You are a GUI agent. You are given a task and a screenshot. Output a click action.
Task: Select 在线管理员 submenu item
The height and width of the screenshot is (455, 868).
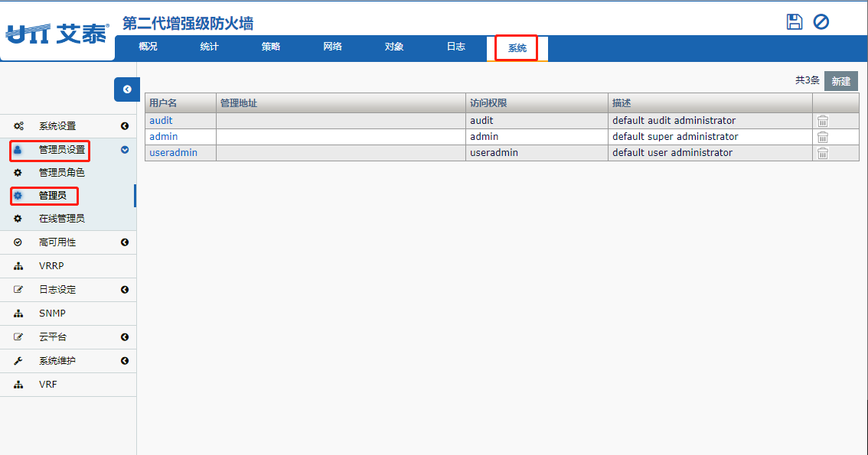[x=62, y=219]
